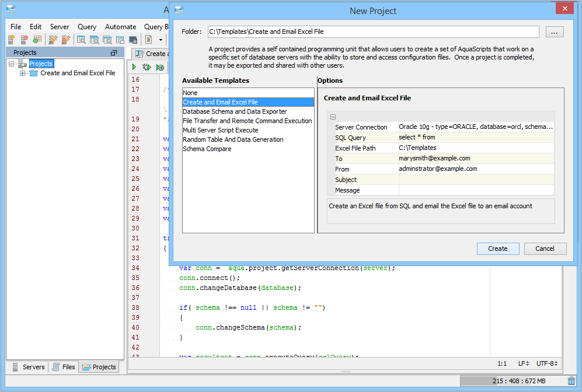Image resolution: width=582 pixels, height=392 pixels.
Task: Click the folder browse ellipsis button
Action: pos(554,32)
